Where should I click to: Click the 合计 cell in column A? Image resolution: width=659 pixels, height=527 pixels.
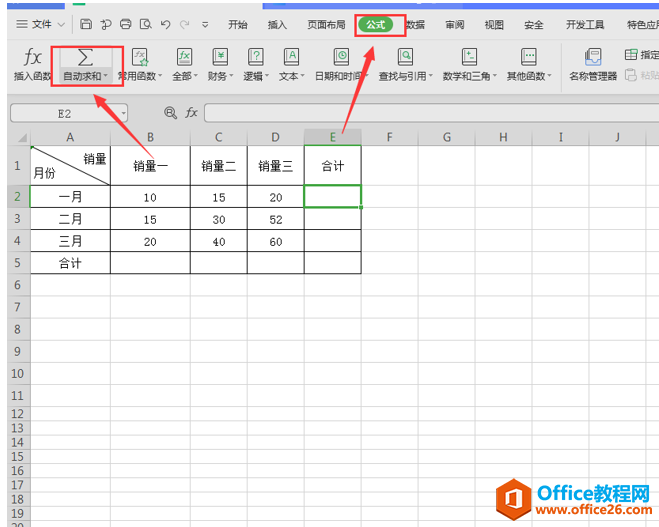pos(70,263)
